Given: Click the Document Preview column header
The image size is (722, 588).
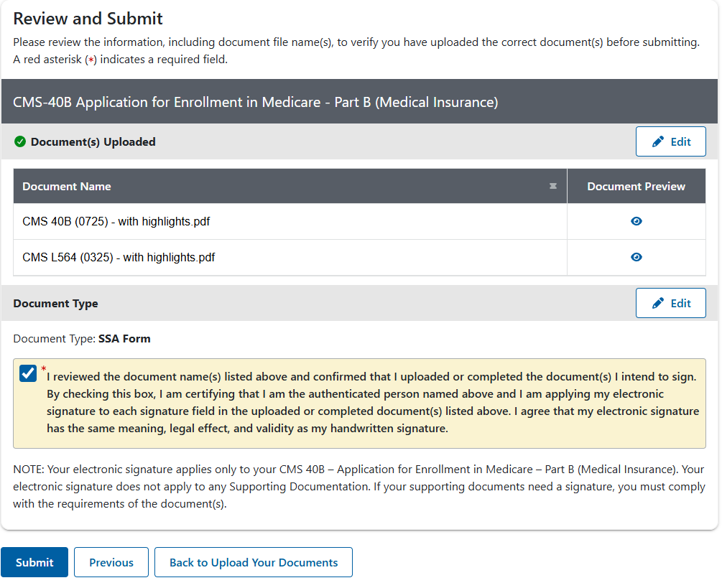Looking at the screenshot, I should [x=636, y=187].
